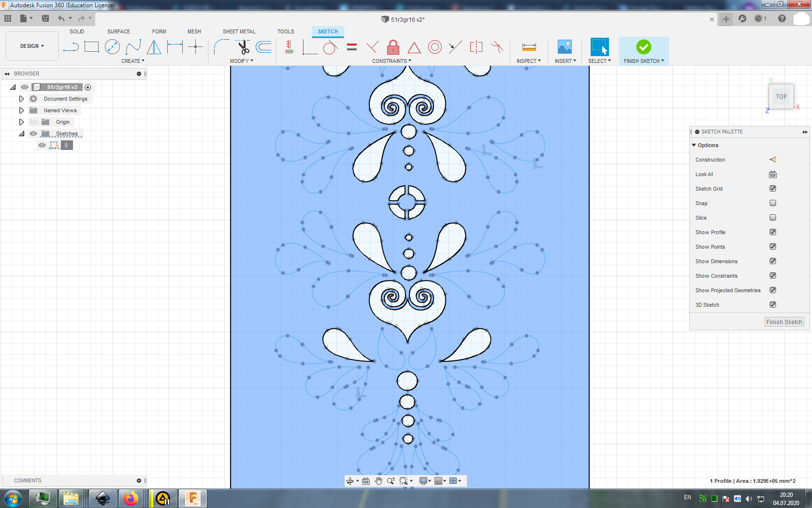Collapse the Options section in Sketch Palette
812x508 pixels.
pos(694,145)
